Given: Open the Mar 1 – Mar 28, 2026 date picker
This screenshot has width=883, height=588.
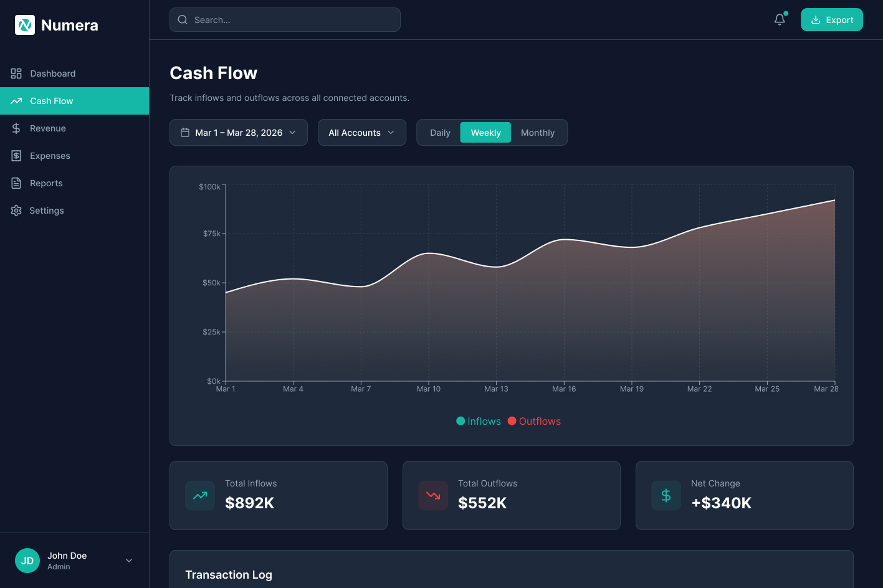Looking at the screenshot, I should click(x=239, y=133).
